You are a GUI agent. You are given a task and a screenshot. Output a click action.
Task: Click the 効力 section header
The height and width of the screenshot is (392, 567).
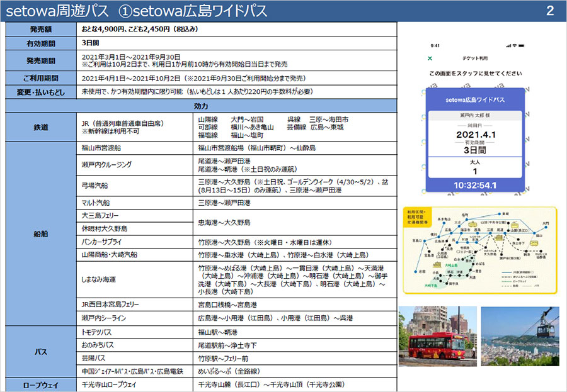tap(201, 106)
